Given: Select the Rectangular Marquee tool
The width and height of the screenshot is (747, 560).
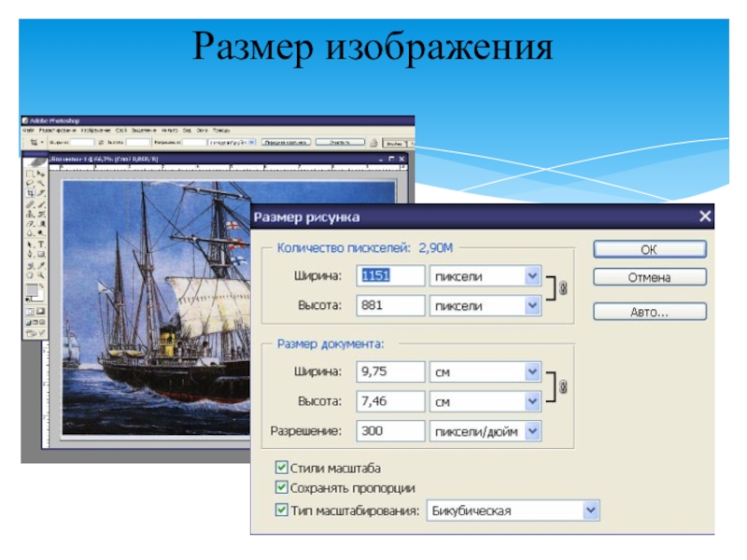Looking at the screenshot, I should pyautogui.click(x=30, y=174).
